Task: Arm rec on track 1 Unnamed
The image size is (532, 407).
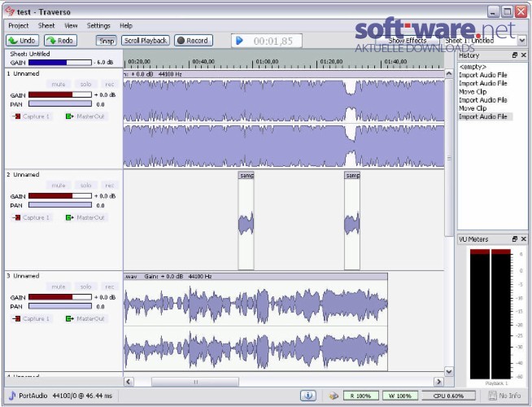Action: 109,84
